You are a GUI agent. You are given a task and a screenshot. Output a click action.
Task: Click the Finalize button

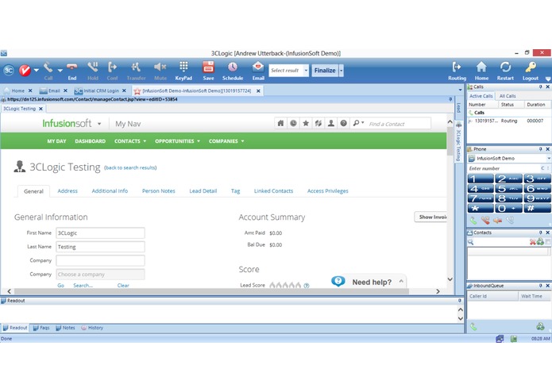pos(325,71)
